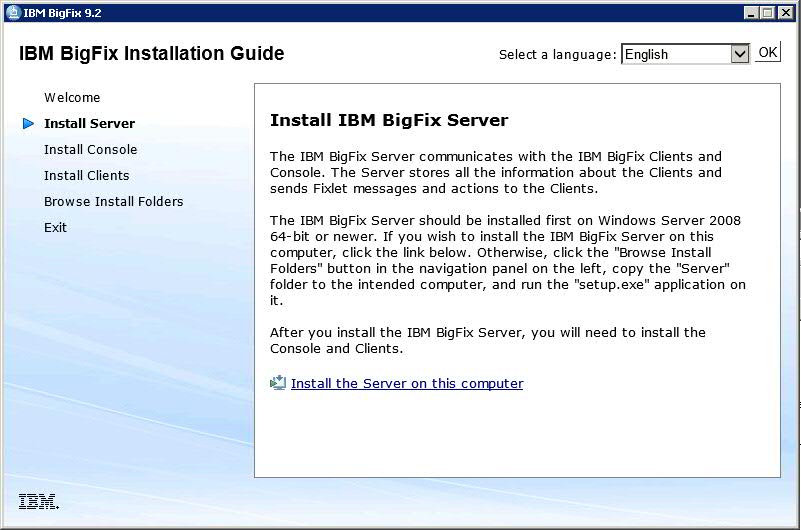This screenshot has width=801, height=530.
Task: Click the IBM logo
Action: [x=39, y=501]
